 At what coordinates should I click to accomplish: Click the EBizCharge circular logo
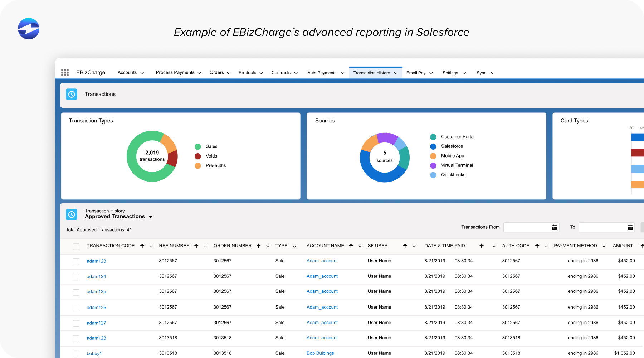(28, 29)
